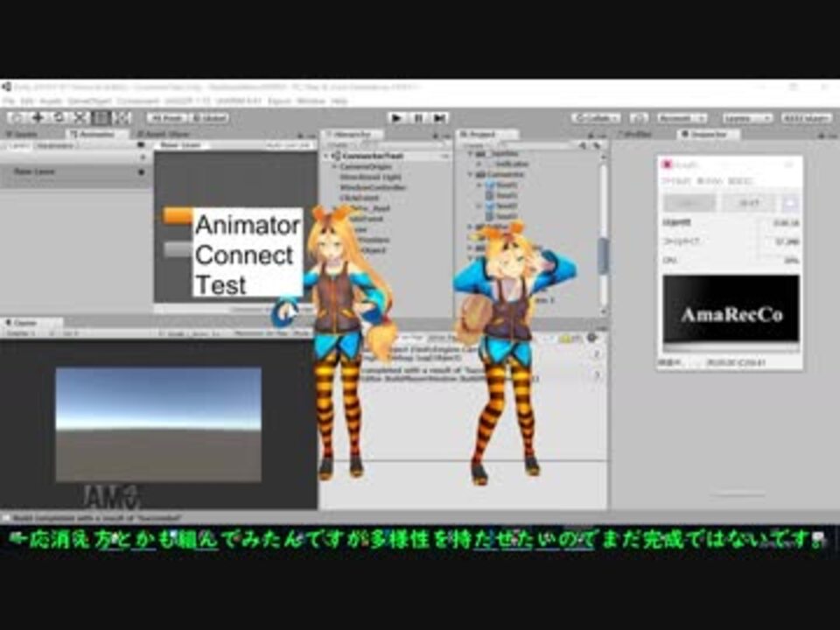
Task: Select the grey state node in Animator
Action: coord(178,249)
